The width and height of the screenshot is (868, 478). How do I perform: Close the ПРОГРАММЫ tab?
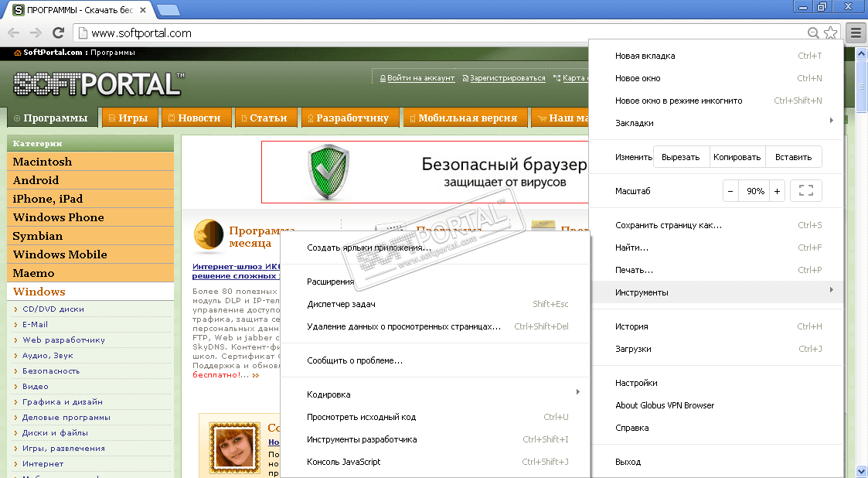(143, 9)
